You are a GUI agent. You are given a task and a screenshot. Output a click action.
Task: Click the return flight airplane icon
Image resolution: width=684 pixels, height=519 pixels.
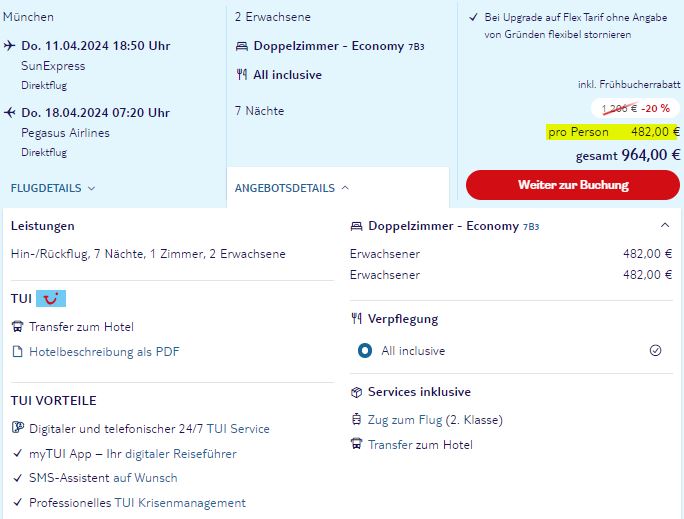pos(10,113)
